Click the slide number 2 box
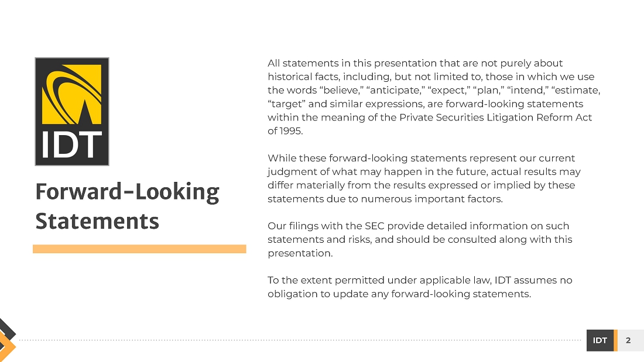 coord(629,340)
